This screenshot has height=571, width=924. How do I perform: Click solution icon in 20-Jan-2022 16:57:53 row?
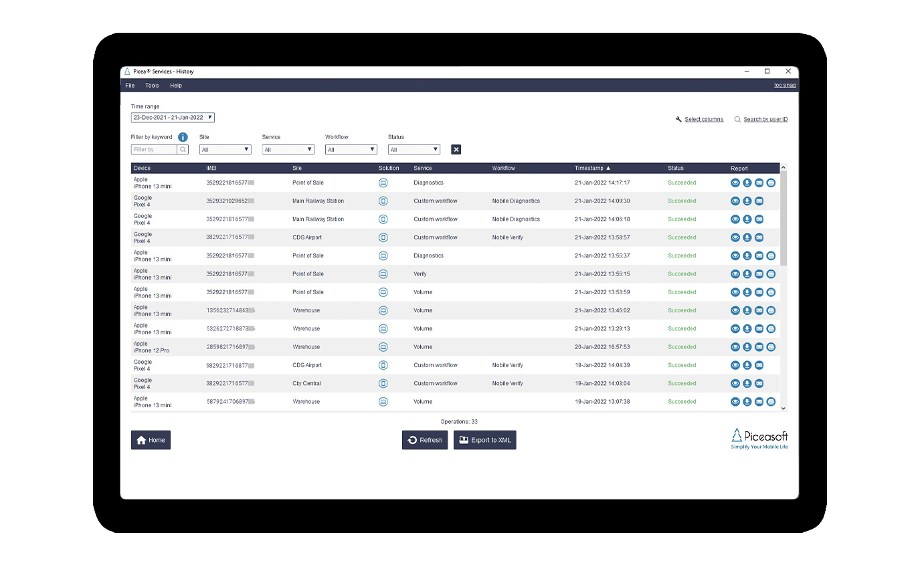pyautogui.click(x=383, y=347)
